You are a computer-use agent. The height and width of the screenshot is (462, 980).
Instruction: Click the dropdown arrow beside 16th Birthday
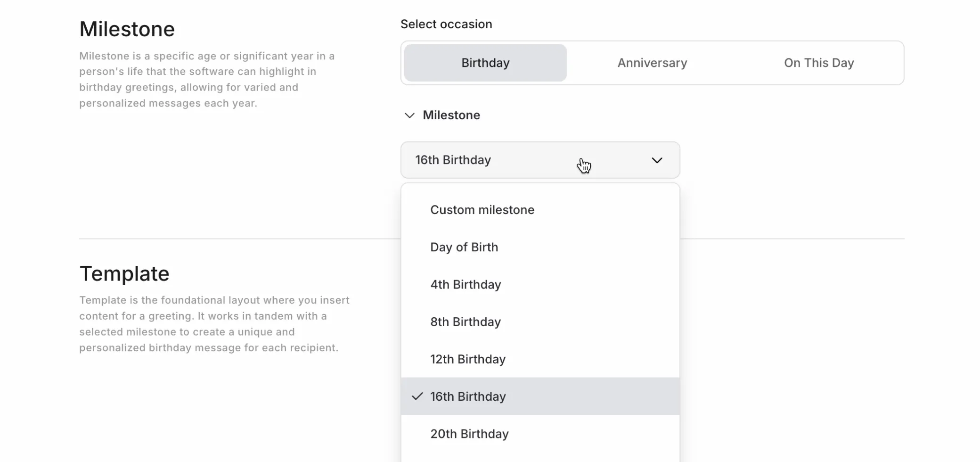[x=658, y=160]
